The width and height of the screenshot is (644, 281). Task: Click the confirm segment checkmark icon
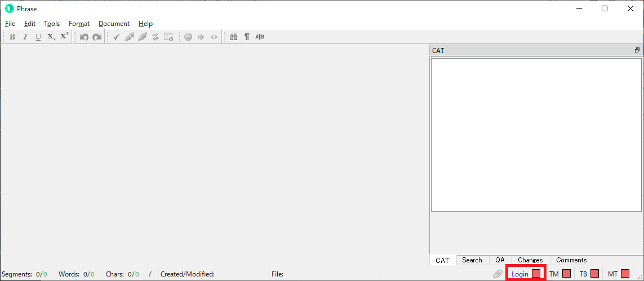[x=116, y=37]
